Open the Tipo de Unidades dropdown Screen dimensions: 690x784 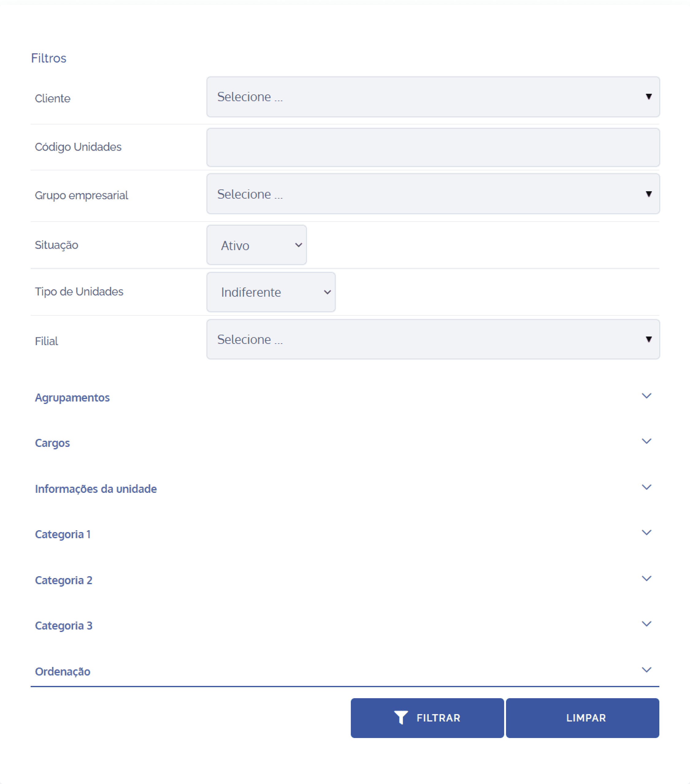(271, 292)
